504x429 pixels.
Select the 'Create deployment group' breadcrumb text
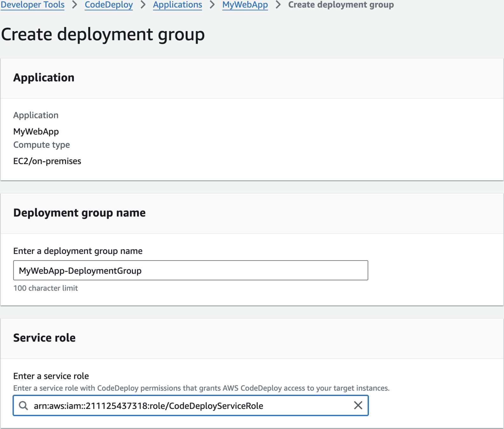tap(341, 5)
